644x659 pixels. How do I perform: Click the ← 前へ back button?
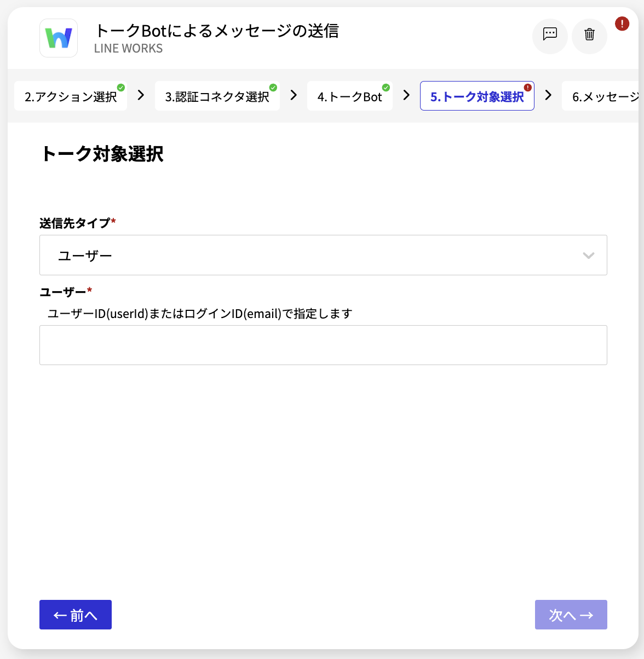click(76, 615)
